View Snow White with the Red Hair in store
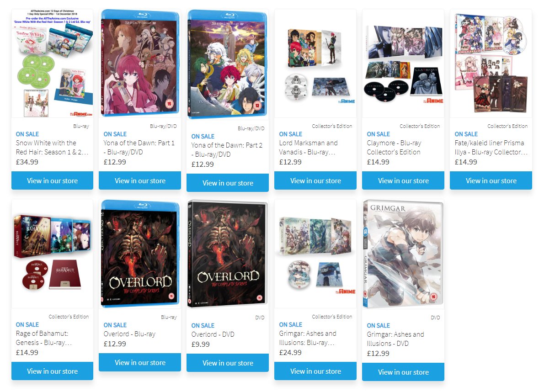 [52, 181]
